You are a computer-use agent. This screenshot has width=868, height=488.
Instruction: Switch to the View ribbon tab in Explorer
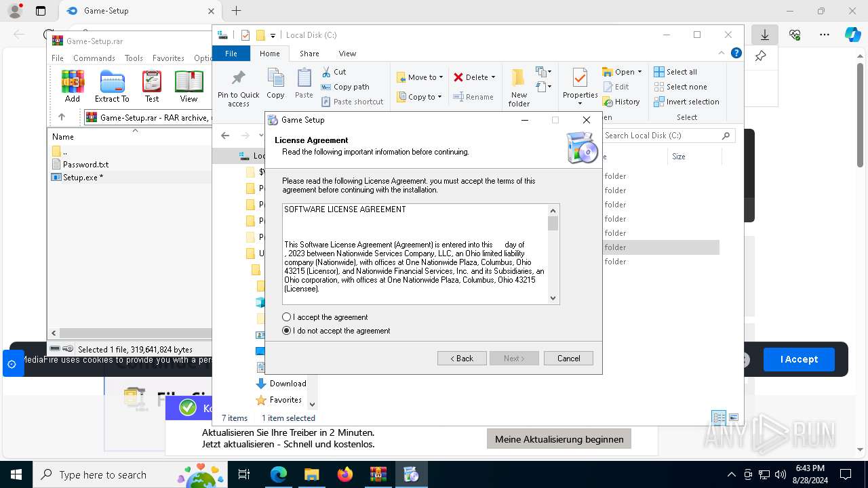coord(347,54)
